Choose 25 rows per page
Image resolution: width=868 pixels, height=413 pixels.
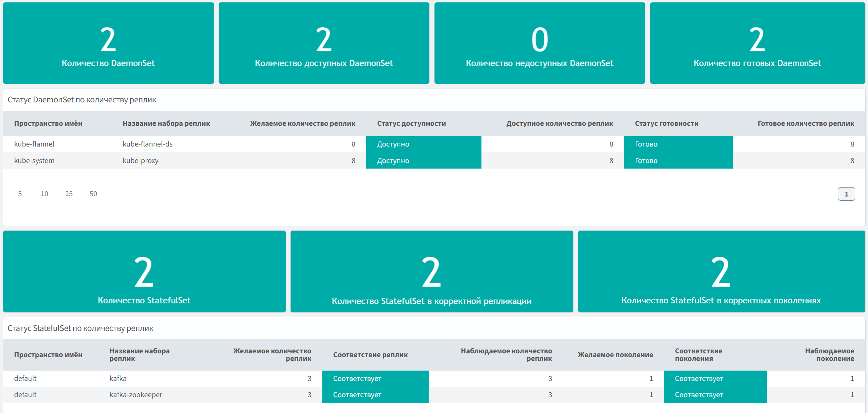[x=69, y=194]
